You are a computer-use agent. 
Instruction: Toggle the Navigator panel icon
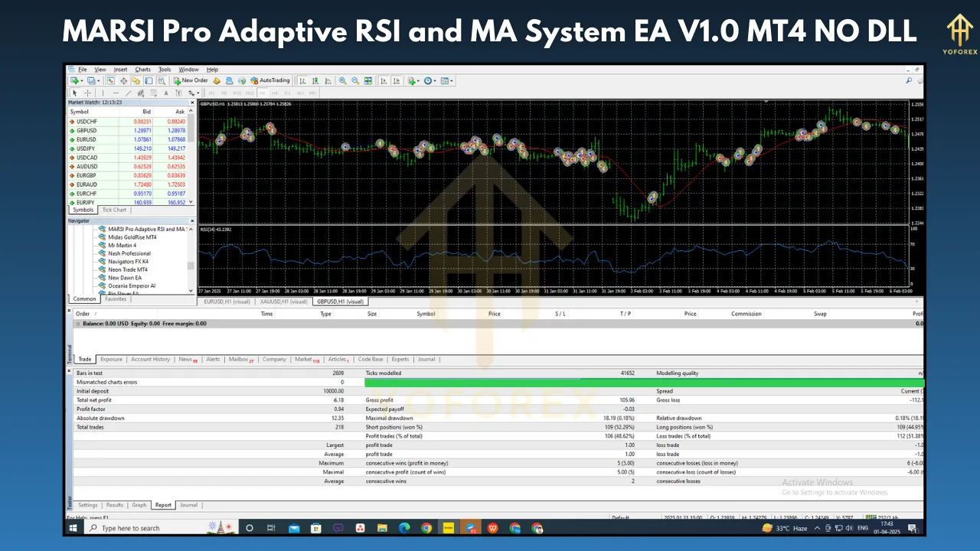[136, 80]
